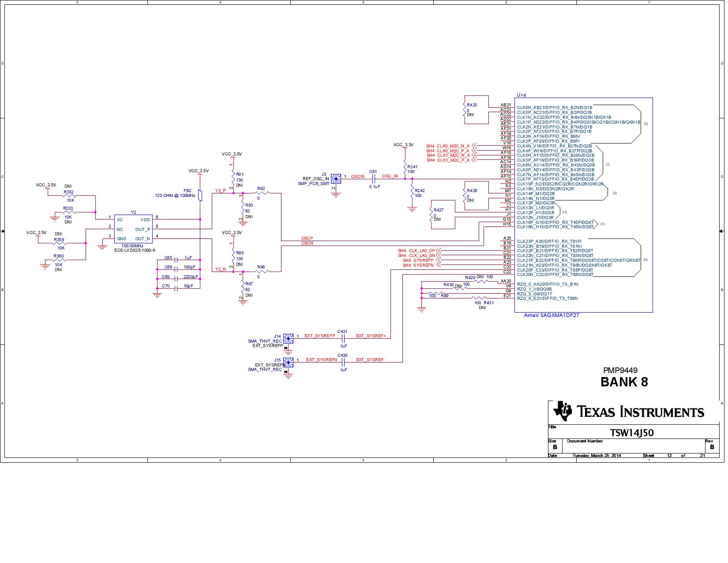Click the Y2 oscillator symbol ECS-LVDS25-1000-A
Viewport: 728px width, 563px height.
[x=133, y=229]
